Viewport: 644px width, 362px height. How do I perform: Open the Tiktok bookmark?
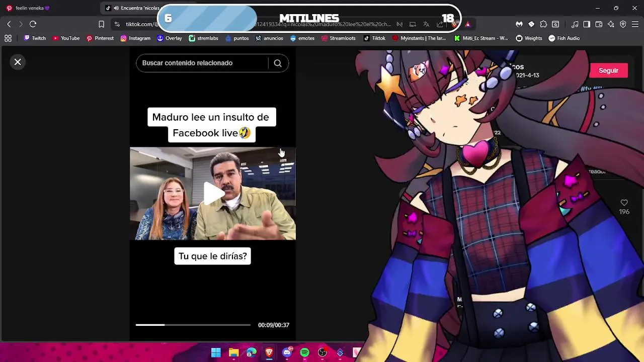374,38
